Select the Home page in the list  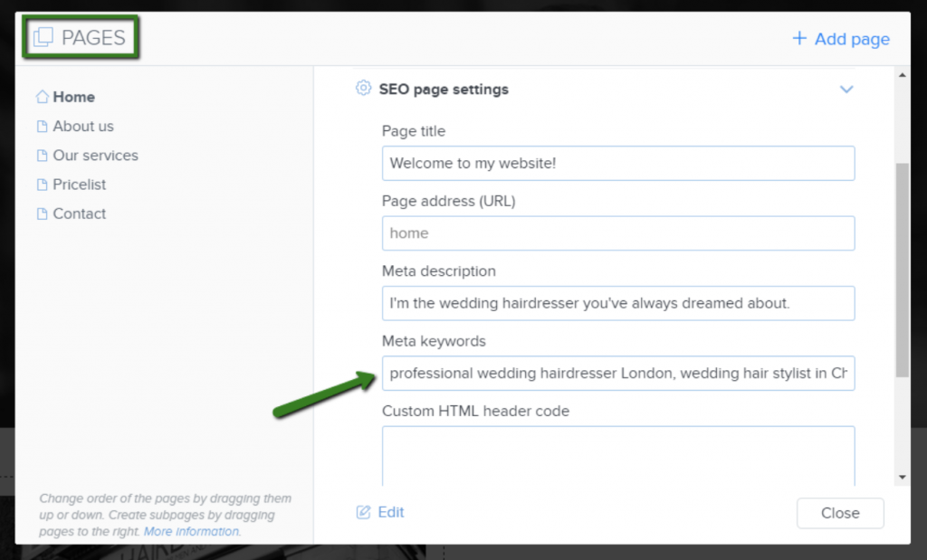coord(74,96)
